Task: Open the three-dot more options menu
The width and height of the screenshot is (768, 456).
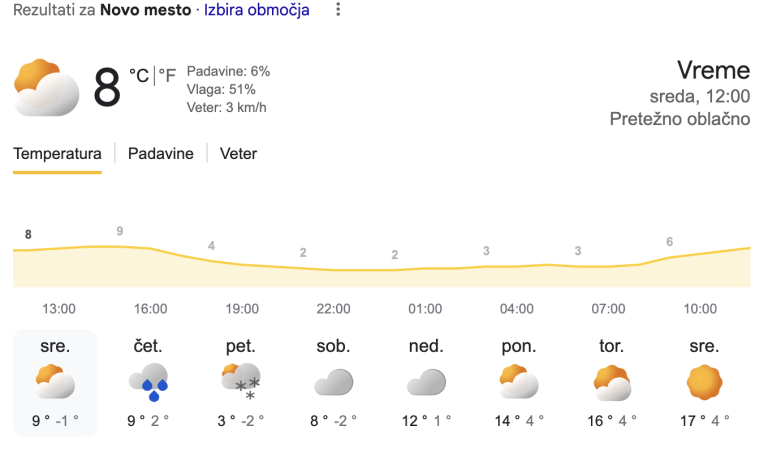Action: [338, 10]
